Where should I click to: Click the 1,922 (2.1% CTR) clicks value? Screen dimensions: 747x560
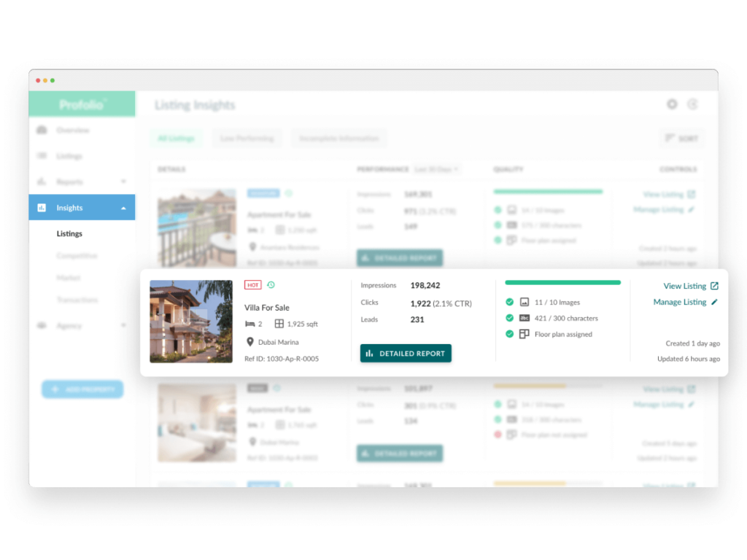click(441, 303)
